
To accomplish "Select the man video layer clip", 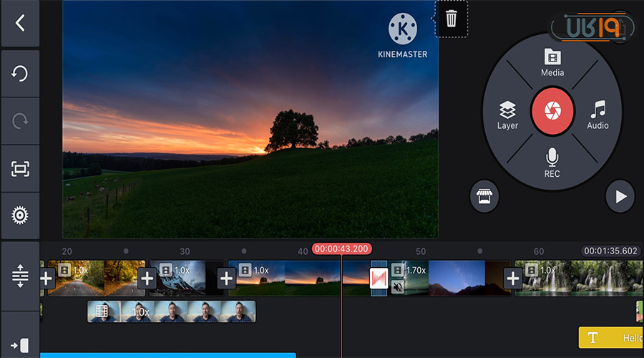I will [x=172, y=311].
